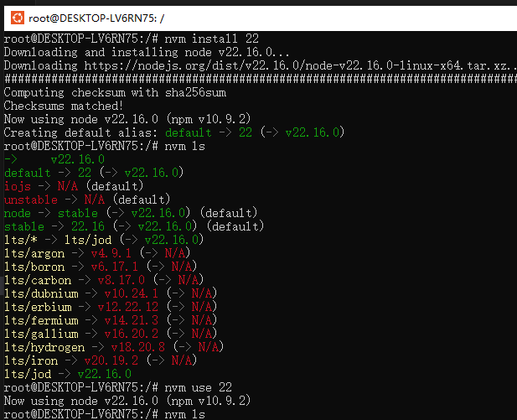Click the "lts/argon" version entry
This screenshot has width=517, height=420.
(x=34, y=253)
